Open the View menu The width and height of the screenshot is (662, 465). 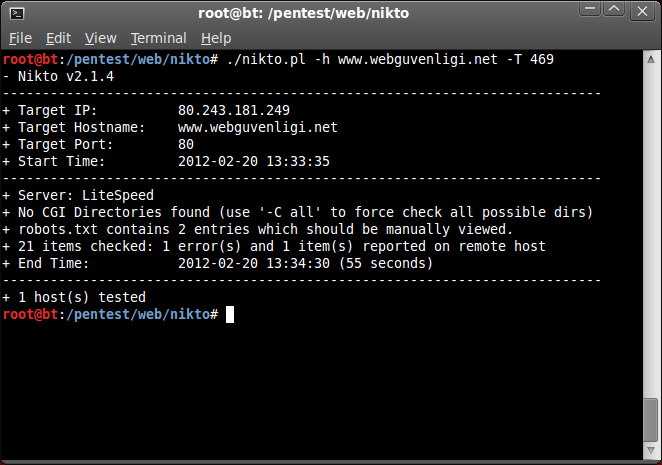coord(101,38)
